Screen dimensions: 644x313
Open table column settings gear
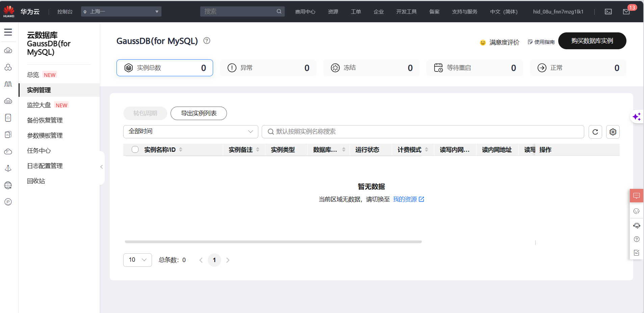point(613,132)
